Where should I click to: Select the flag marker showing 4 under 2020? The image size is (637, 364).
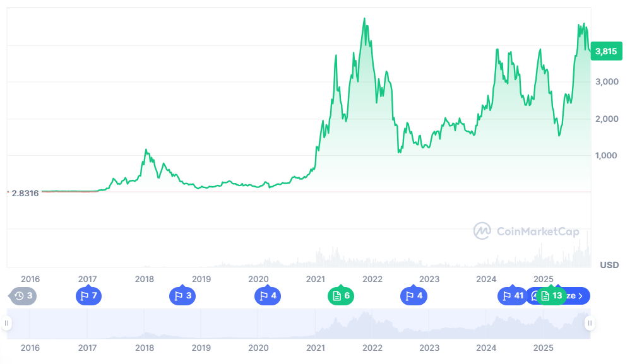coord(267,295)
